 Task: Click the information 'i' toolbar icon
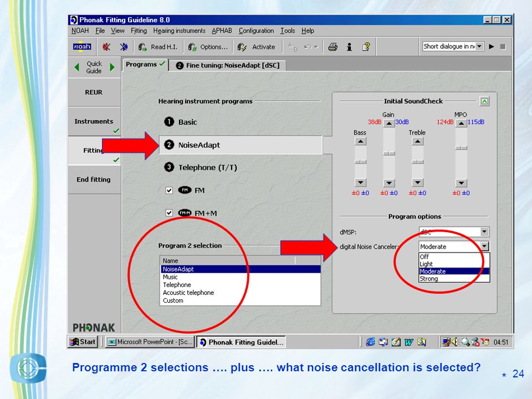click(349, 47)
